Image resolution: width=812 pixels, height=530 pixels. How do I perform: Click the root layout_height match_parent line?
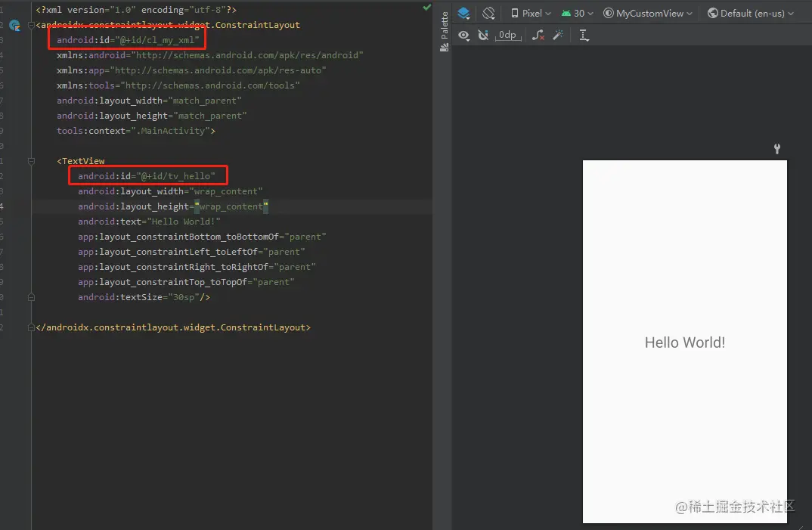coord(152,116)
